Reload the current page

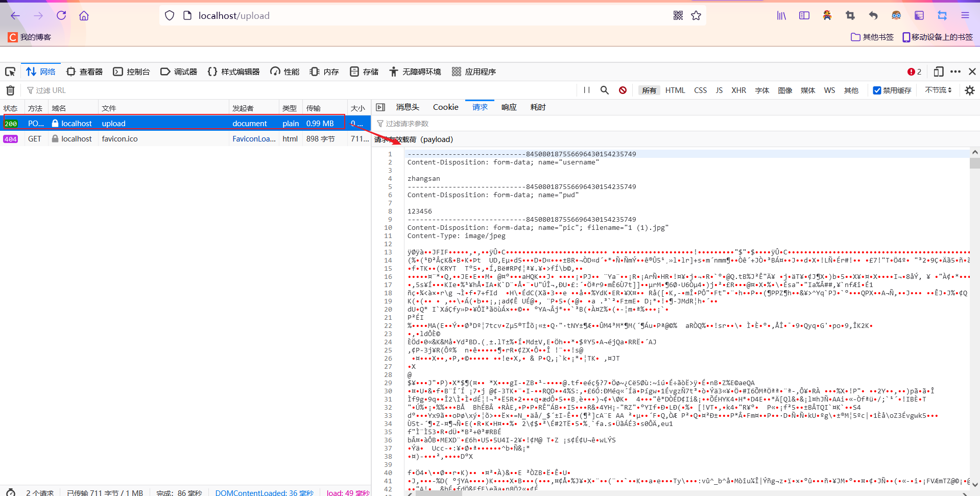coord(61,16)
